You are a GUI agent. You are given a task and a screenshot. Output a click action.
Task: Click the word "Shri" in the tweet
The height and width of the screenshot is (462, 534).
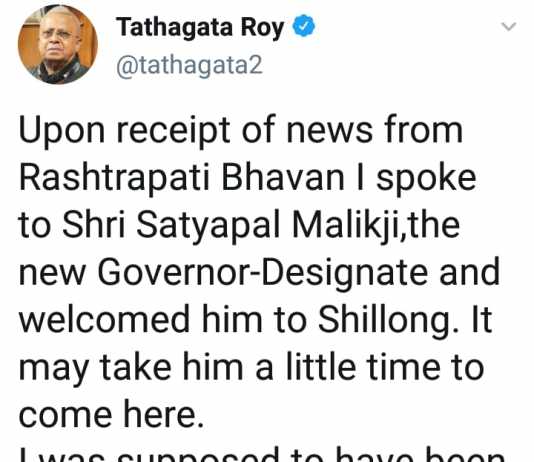click(x=94, y=225)
